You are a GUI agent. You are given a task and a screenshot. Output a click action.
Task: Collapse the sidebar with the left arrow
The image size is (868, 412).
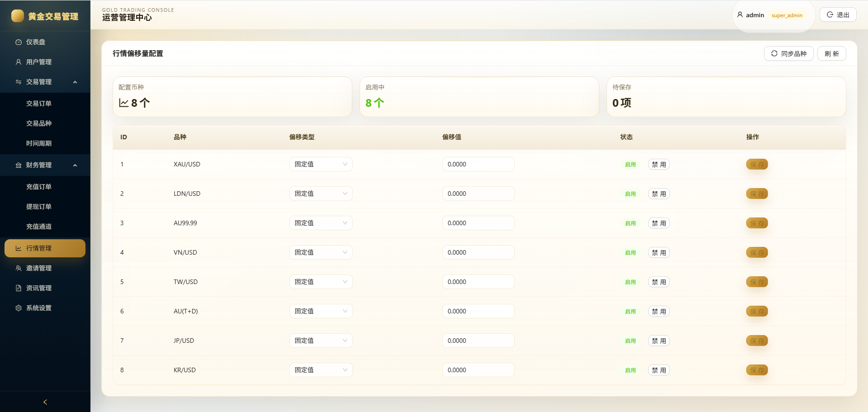(45, 402)
